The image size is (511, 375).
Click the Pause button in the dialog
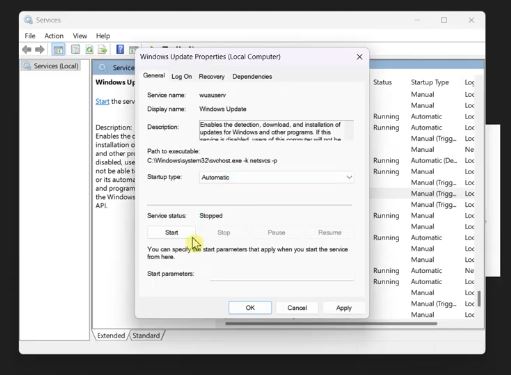276,232
